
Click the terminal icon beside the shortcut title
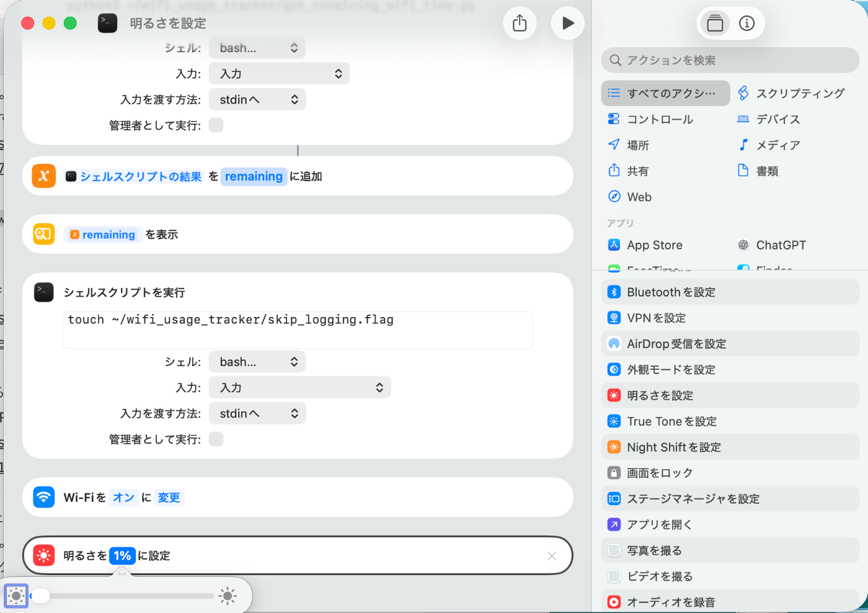pyautogui.click(x=107, y=24)
